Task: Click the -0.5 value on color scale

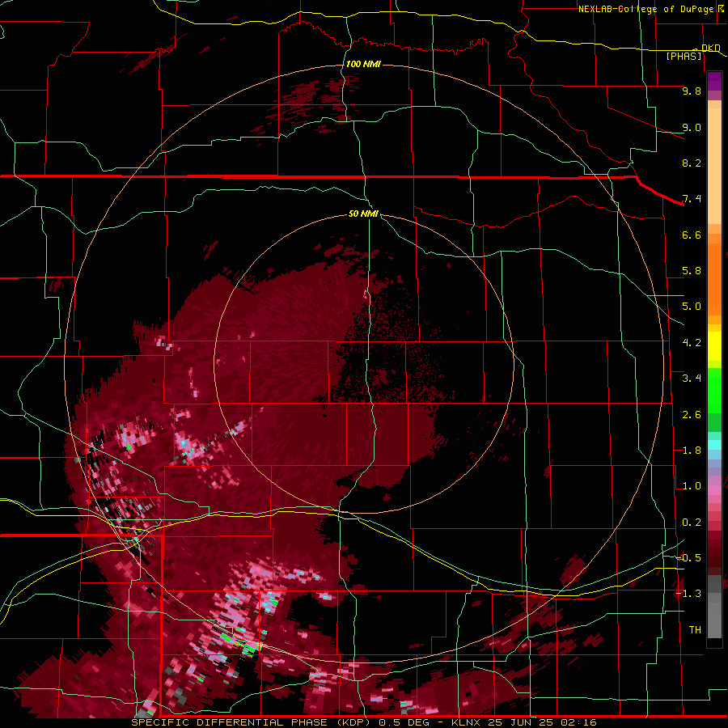Action: point(688,558)
